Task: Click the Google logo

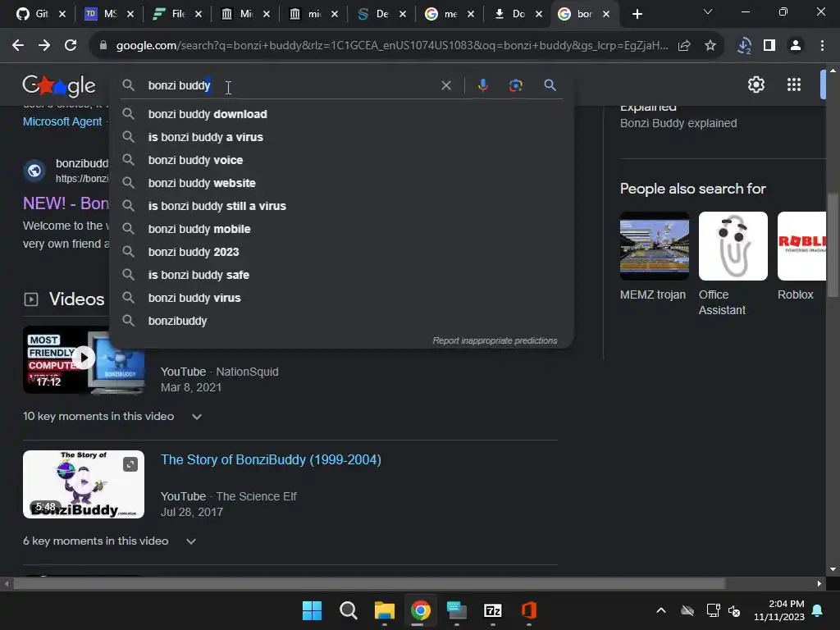Action: click(59, 85)
